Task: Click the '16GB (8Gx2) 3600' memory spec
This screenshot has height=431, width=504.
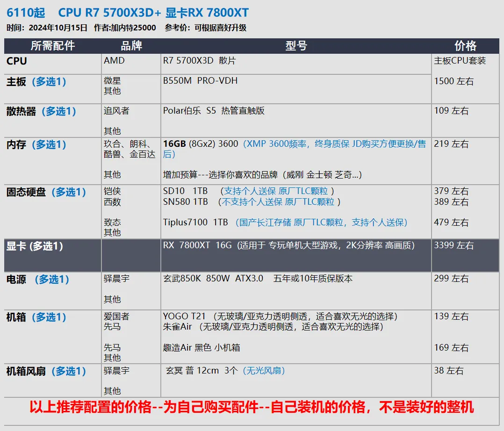Action: click(x=201, y=144)
